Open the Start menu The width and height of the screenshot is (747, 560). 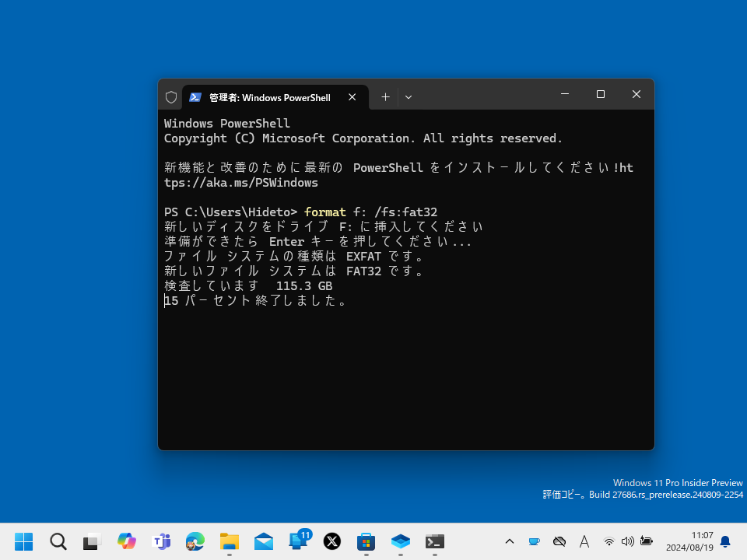[24, 541]
